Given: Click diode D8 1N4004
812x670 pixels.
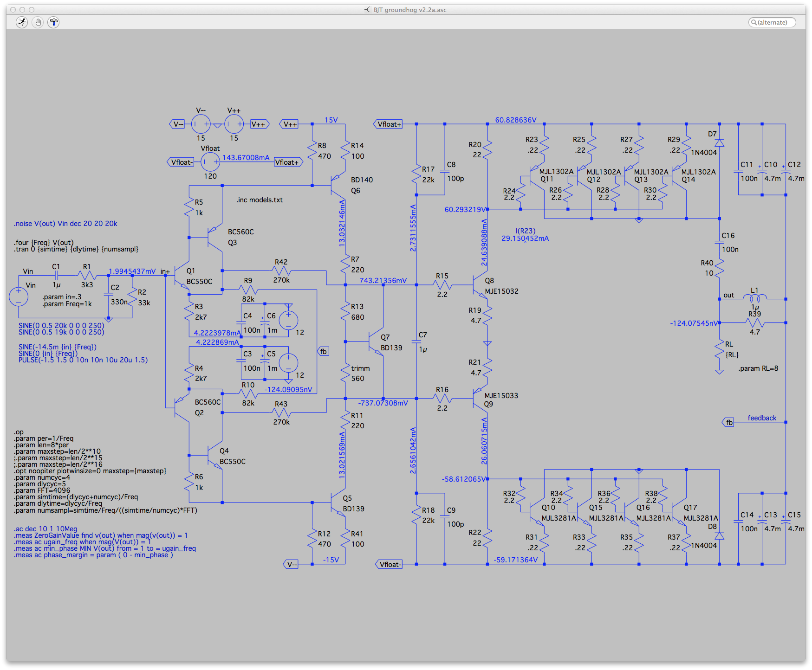Looking at the screenshot, I should click(720, 536).
